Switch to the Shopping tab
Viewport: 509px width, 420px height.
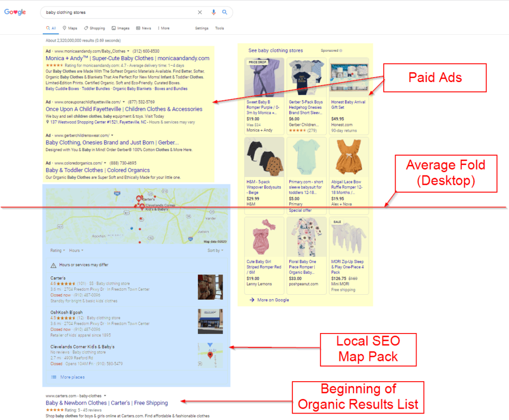point(94,28)
